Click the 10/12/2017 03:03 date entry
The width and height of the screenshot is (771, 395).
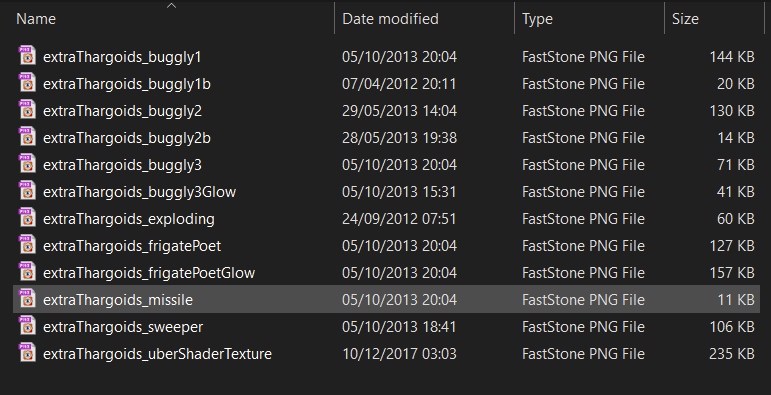tap(399, 354)
